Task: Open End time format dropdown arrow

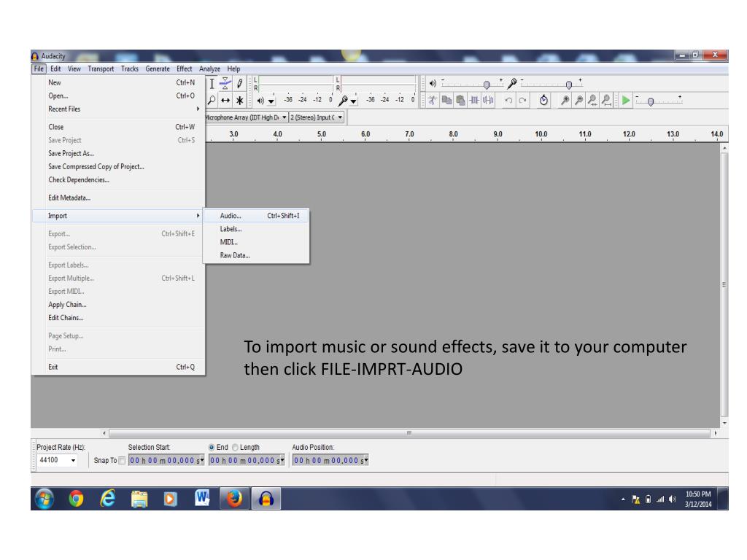Action: point(282,460)
